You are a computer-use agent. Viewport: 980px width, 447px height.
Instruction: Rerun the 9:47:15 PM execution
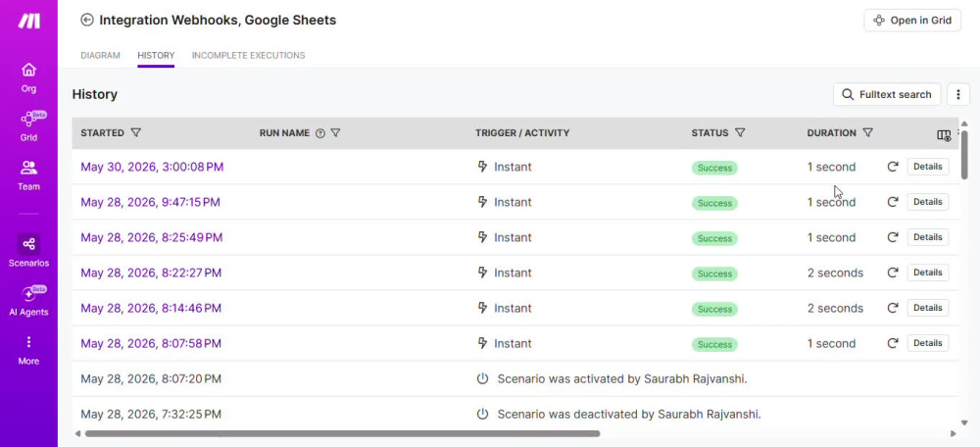click(893, 202)
